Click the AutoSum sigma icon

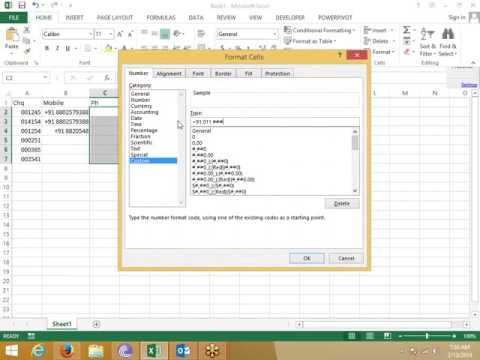[x=406, y=30]
